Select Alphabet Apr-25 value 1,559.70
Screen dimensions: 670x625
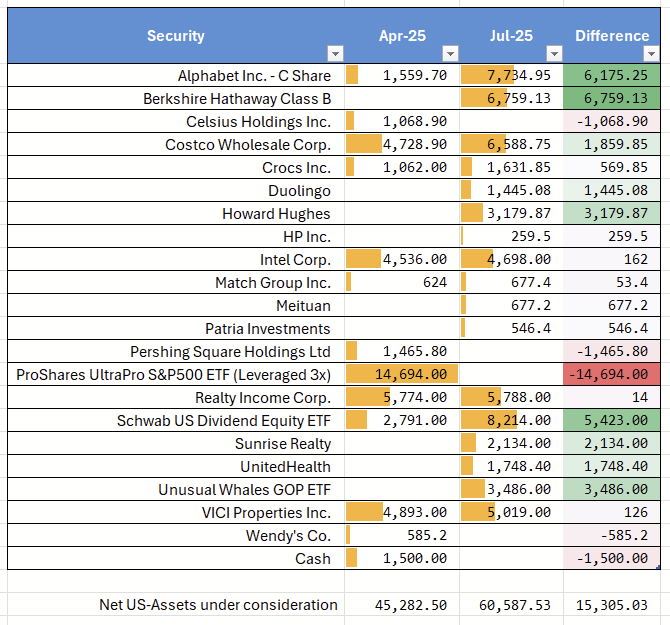point(402,76)
